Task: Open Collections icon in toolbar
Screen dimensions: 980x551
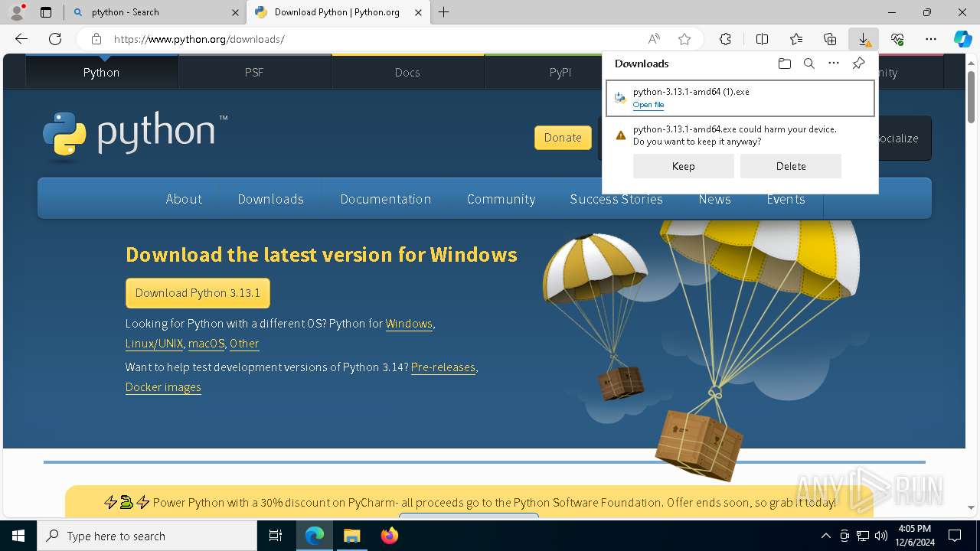Action: (x=830, y=39)
